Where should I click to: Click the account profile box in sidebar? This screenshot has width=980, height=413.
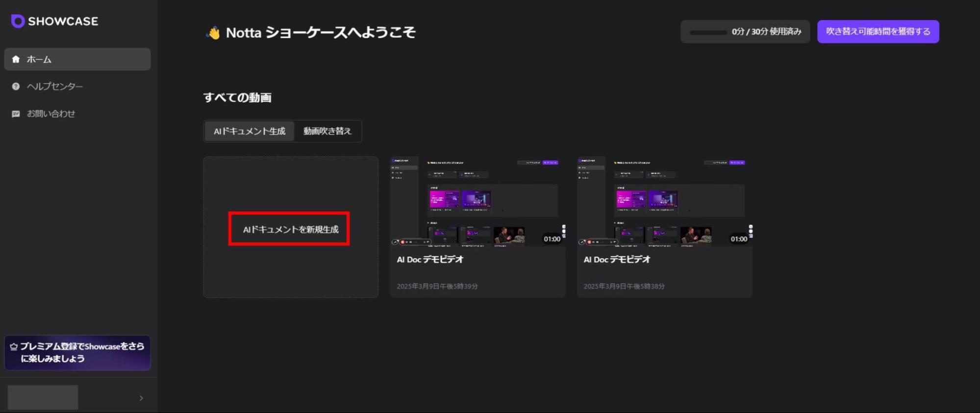(x=43, y=397)
